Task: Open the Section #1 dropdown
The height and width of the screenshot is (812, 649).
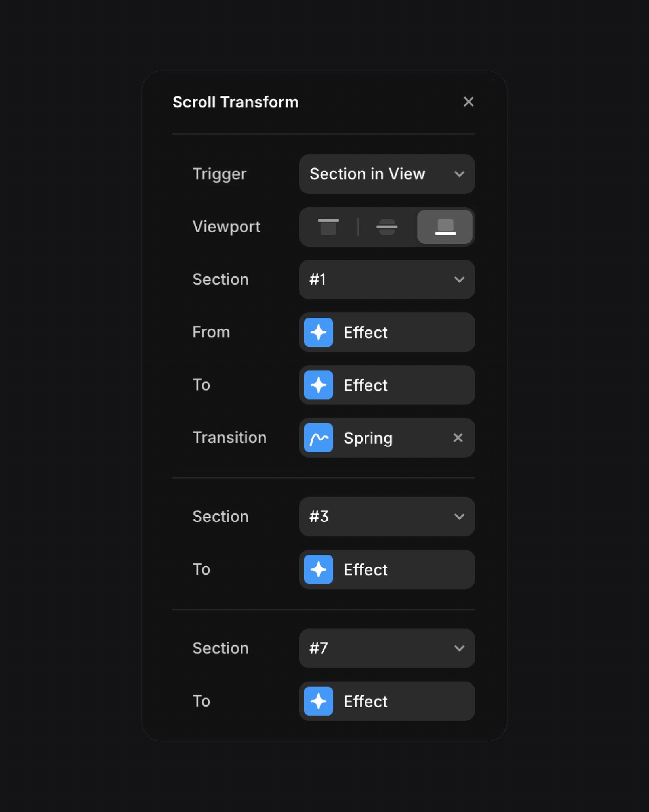Action: click(x=386, y=280)
